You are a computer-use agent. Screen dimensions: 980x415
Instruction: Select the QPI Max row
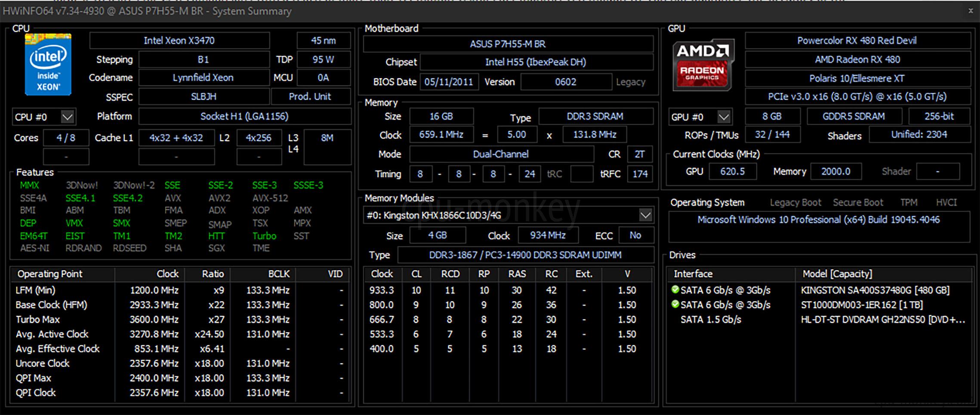(180, 378)
